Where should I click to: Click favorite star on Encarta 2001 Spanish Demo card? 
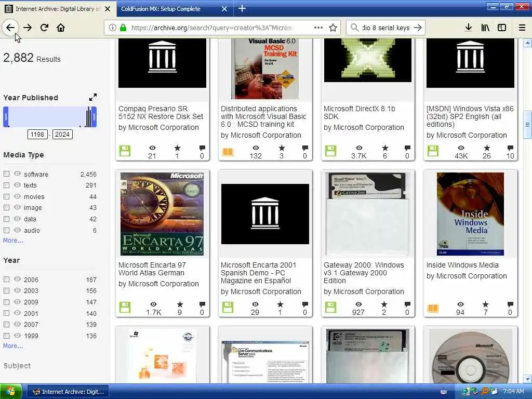280,304
